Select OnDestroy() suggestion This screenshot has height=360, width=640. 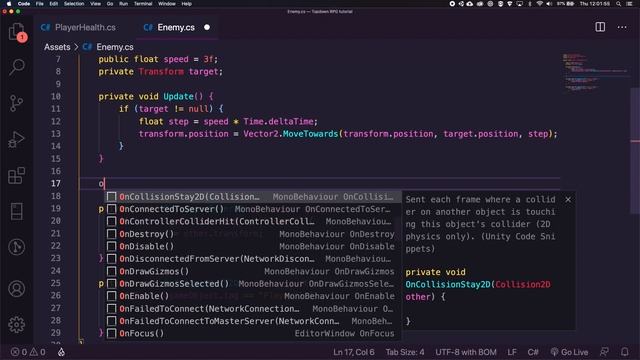253,234
